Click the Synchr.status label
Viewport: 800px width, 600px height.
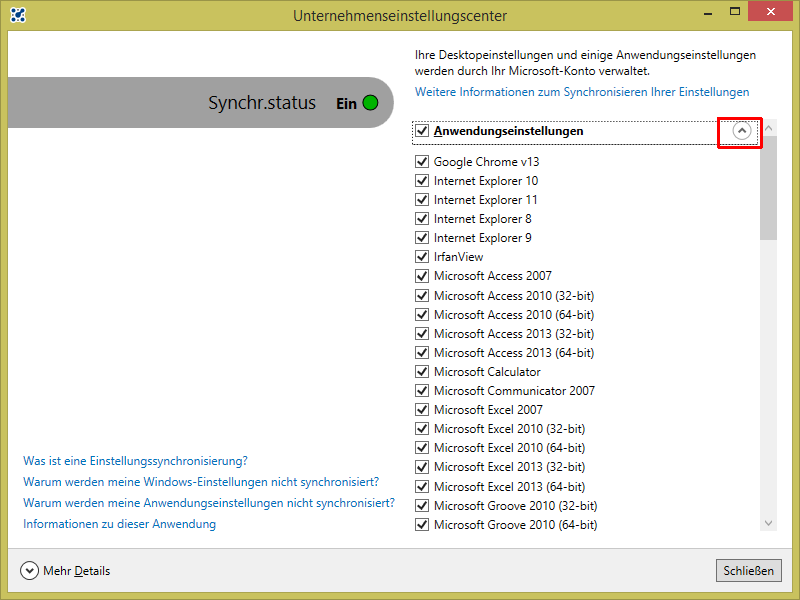(262, 103)
